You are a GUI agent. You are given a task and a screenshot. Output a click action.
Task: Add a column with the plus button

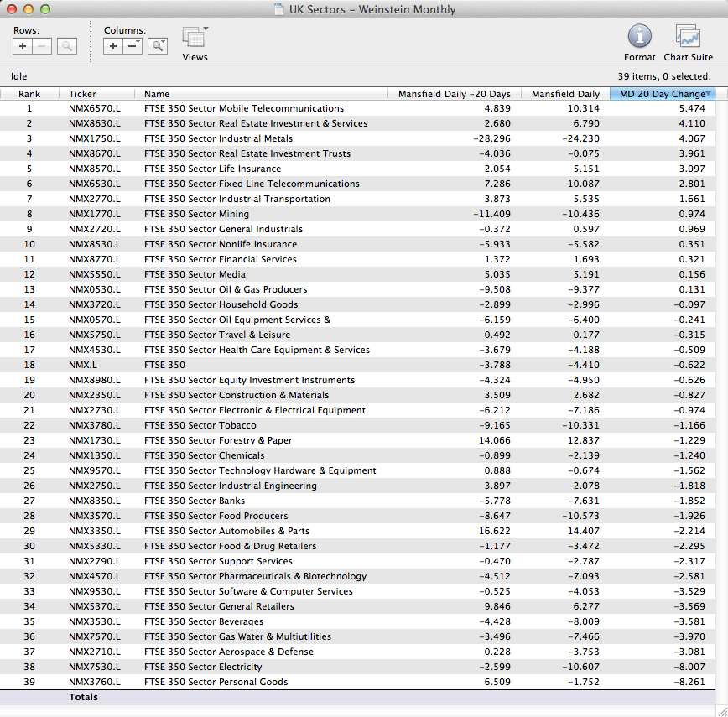[113, 46]
